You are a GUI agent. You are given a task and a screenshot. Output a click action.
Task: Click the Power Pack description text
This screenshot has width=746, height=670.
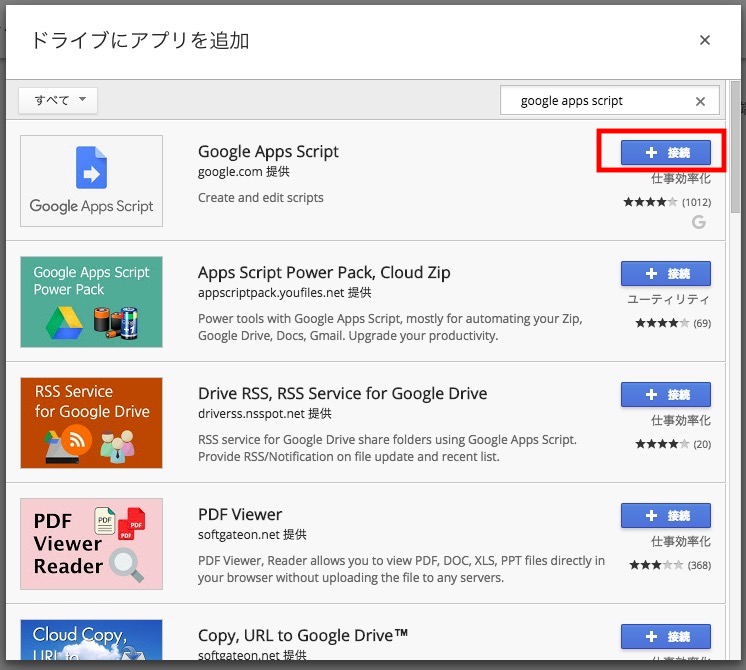tap(390, 327)
